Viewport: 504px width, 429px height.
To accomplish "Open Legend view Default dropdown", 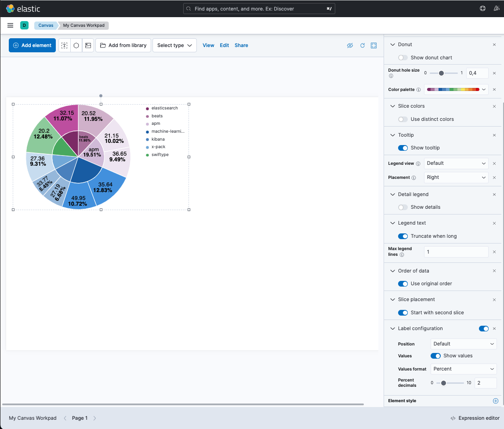I will pyautogui.click(x=456, y=164).
